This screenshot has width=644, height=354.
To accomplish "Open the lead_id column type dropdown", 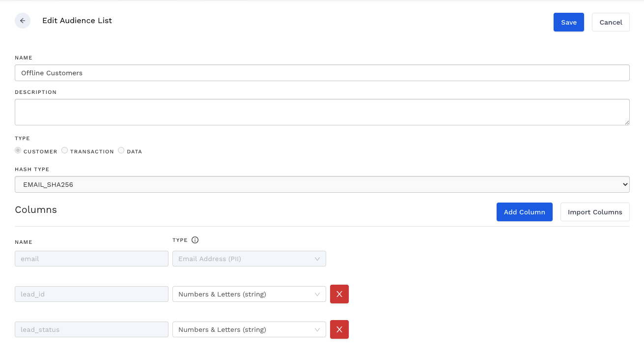I will [x=249, y=294].
